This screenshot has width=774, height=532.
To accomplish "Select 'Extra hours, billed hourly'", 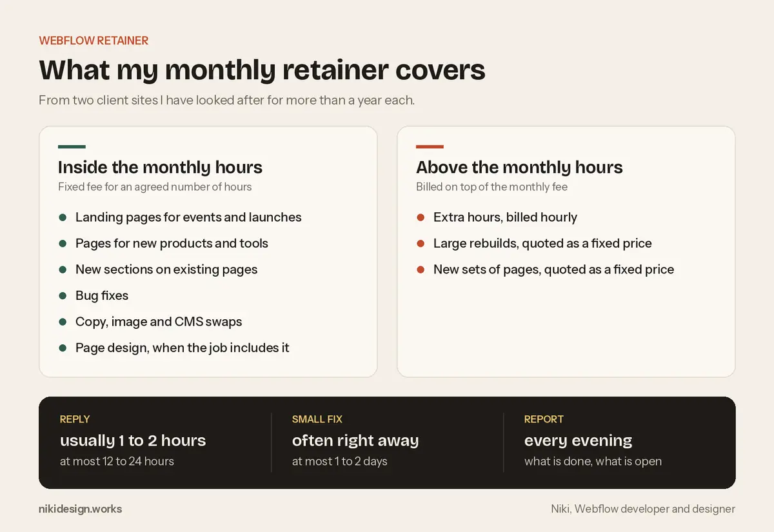I will pos(505,217).
